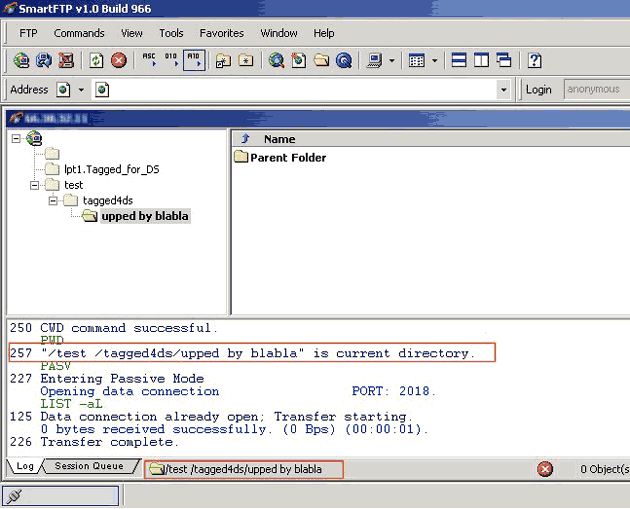The height and width of the screenshot is (509, 630).
Task: Click the new folder star icon
Action: 245,61
